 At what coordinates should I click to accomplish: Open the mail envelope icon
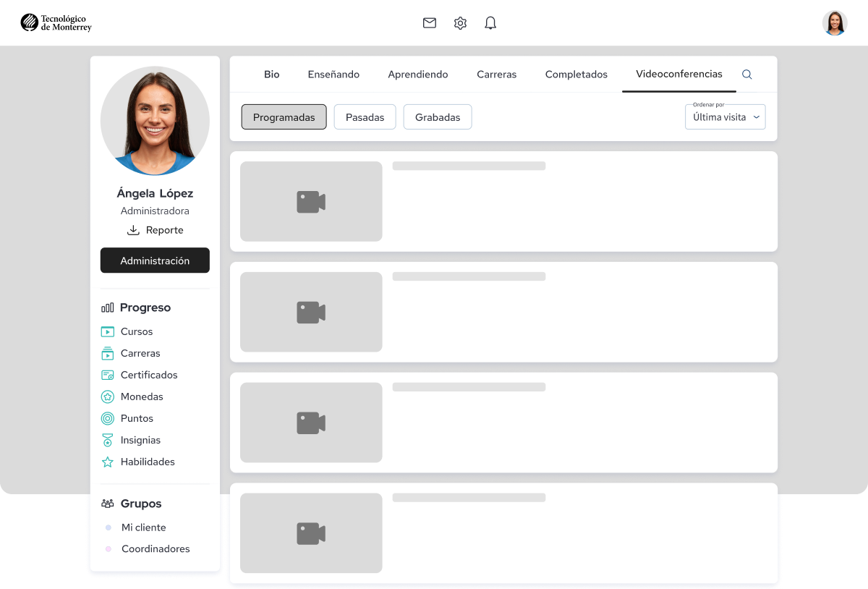pos(430,23)
